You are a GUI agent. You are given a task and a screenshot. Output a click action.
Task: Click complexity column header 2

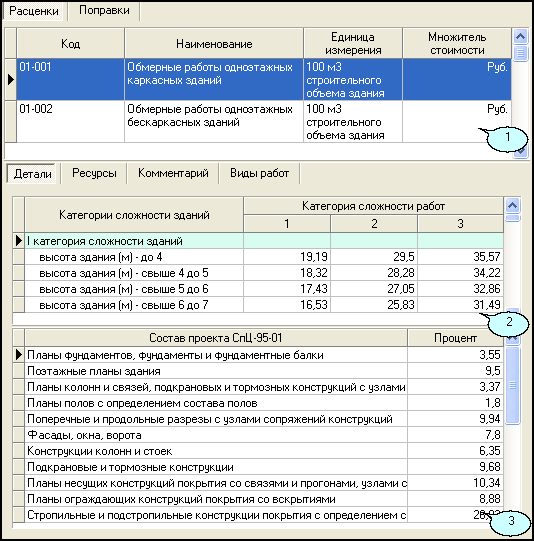(x=374, y=224)
